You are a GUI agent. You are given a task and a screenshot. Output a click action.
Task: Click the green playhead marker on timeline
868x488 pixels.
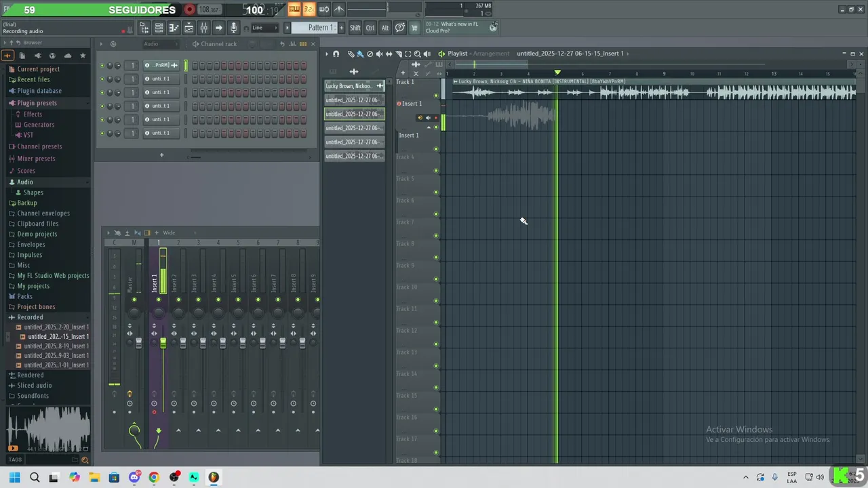(x=557, y=73)
